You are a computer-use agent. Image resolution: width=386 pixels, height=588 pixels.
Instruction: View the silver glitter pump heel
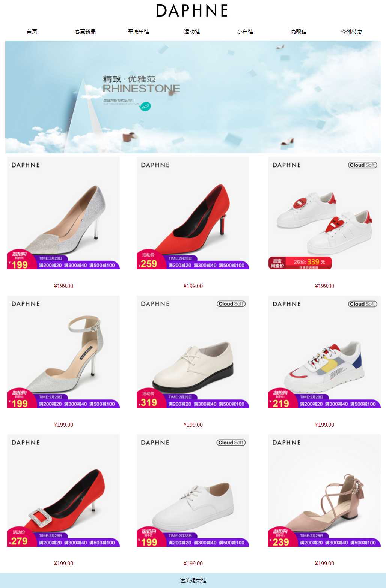point(63,213)
